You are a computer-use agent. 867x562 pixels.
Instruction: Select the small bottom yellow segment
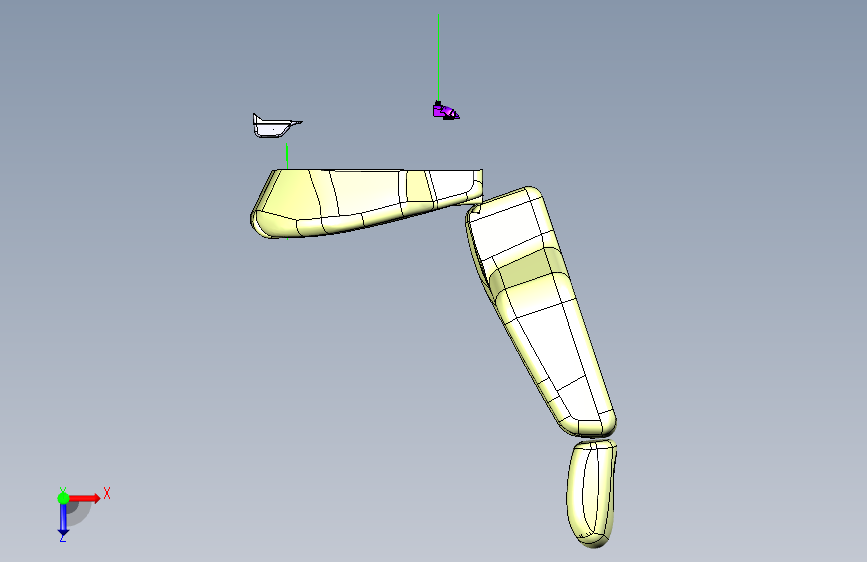591,492
